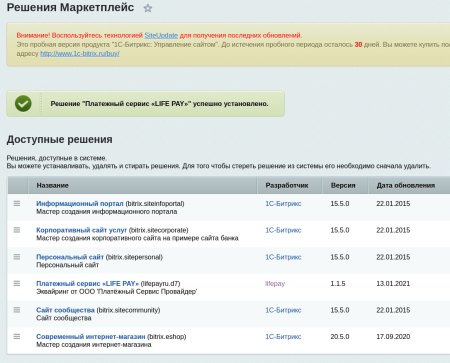Select text (bitrix.siteinfoportal) module code
This screenshot has width=450, height=363.
pyautogui.click(x=155, y=203)
